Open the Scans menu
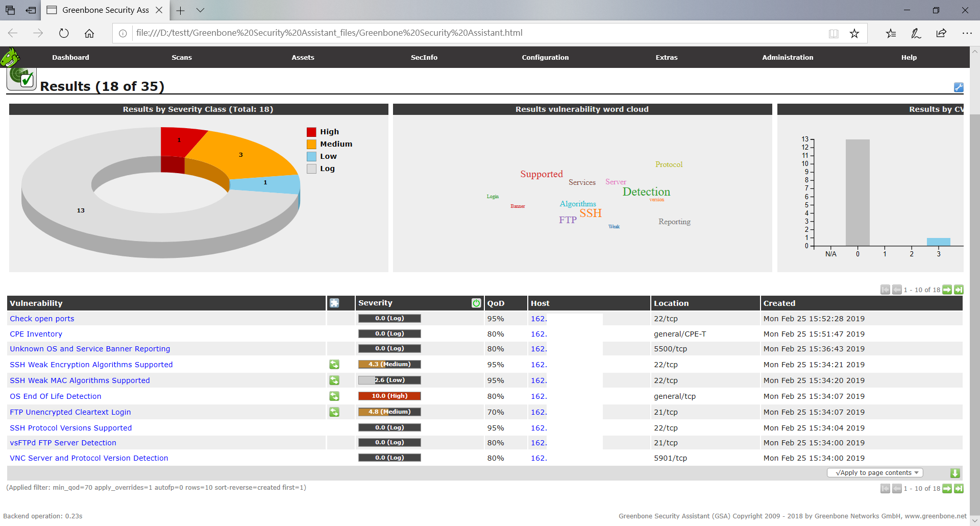This screenshot has width=980, height=526. click(x=182, y=58)
